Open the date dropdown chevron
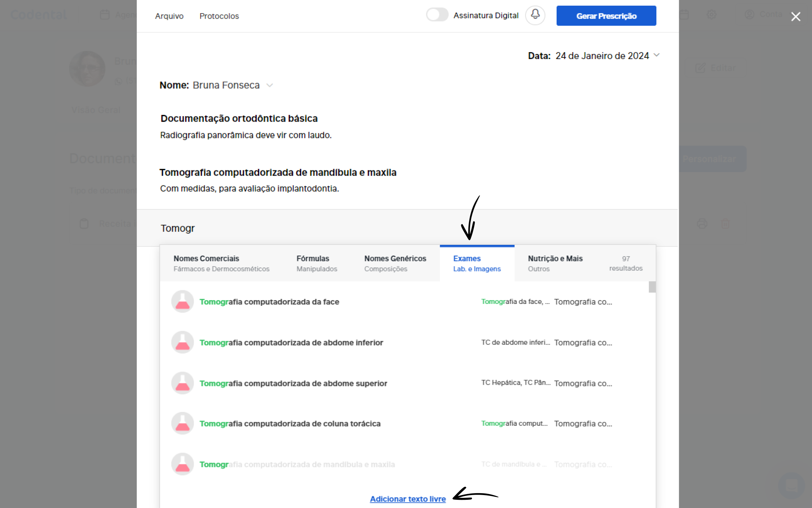 click(x=657, y=55)
